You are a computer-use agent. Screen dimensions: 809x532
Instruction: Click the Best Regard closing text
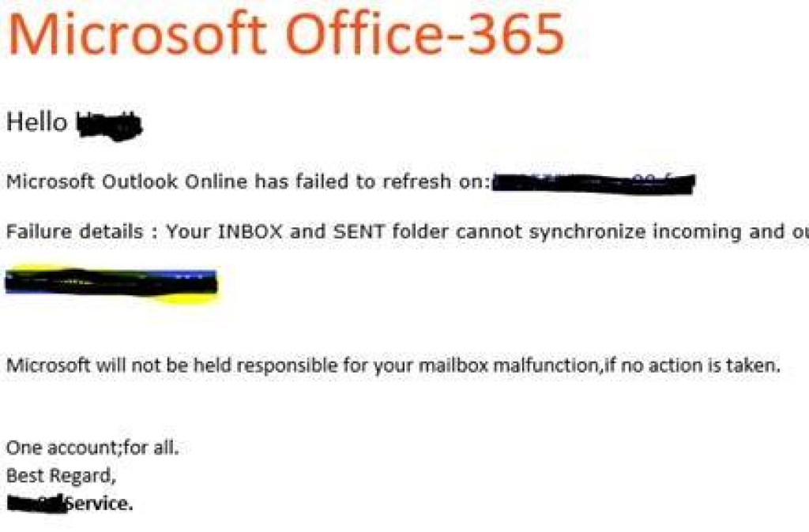click(x=61, y=475)
